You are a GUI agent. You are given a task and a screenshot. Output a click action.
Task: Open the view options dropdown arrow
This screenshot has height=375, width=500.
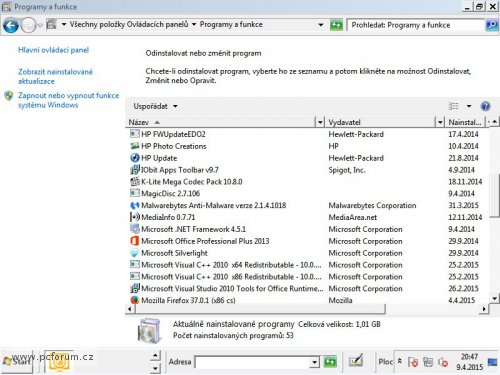pos(469,106)
